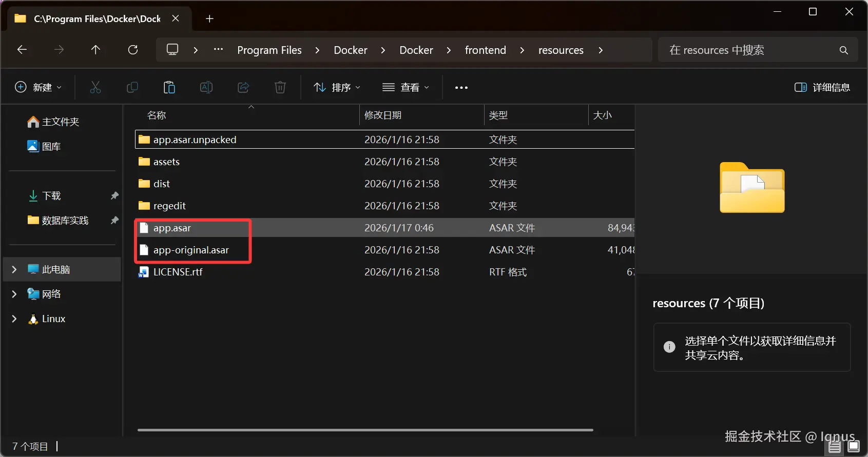Open the 查看 view dropdown
The image size is (868, 457).
click(406, 87)
